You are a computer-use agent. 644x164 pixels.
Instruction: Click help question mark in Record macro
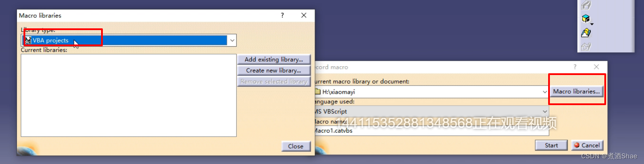[x=575, y=67]
